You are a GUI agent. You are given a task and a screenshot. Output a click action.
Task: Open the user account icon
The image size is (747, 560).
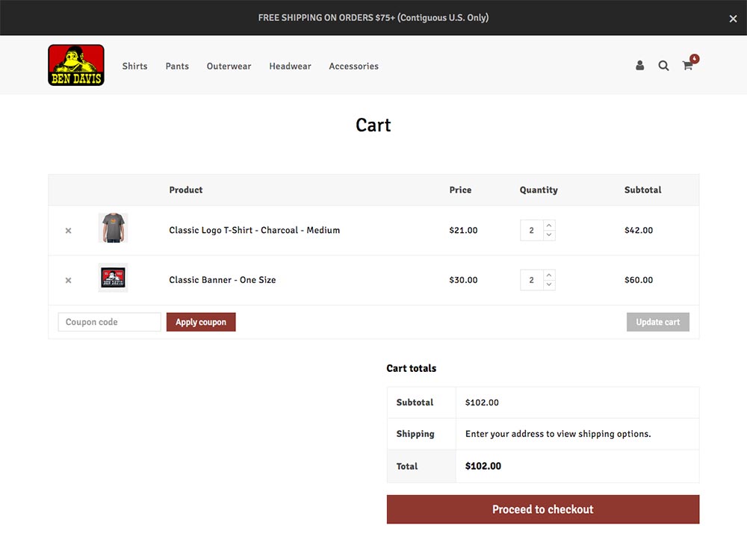click(x=640, y=66)
